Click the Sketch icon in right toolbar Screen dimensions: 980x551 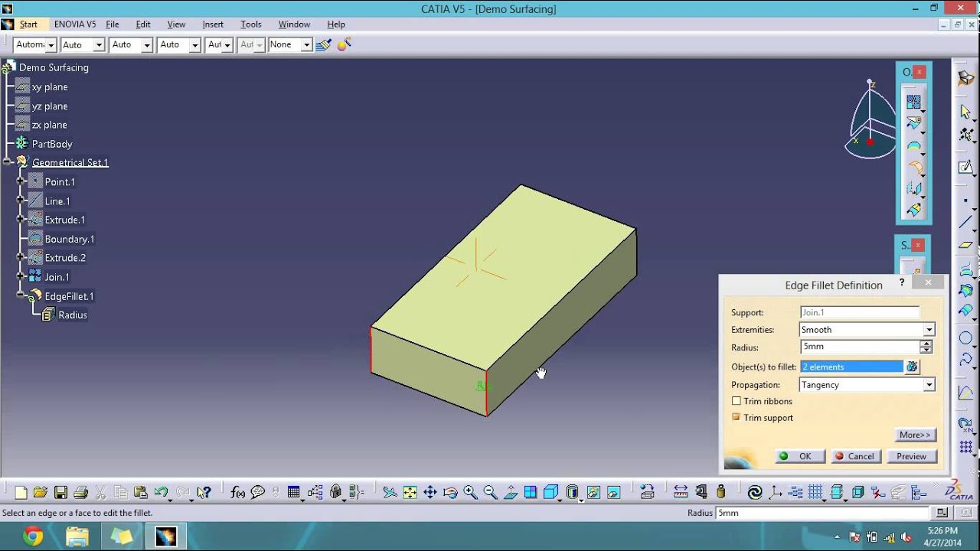pos(965,167)
